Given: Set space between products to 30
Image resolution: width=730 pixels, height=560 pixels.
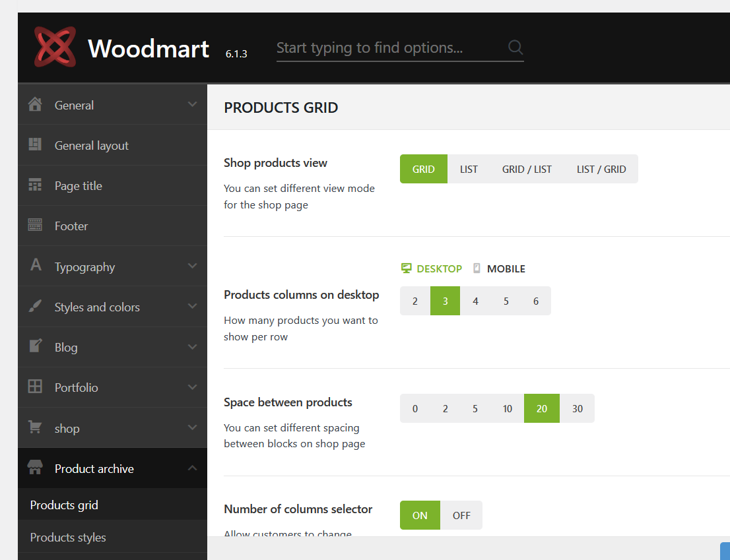Looking at the screenshot, I should click(x=578, y=408).
